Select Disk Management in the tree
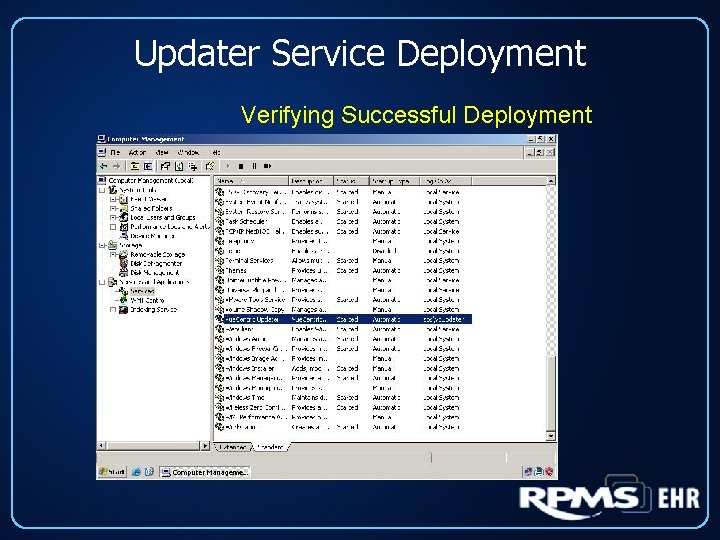 tap(155, 273)
